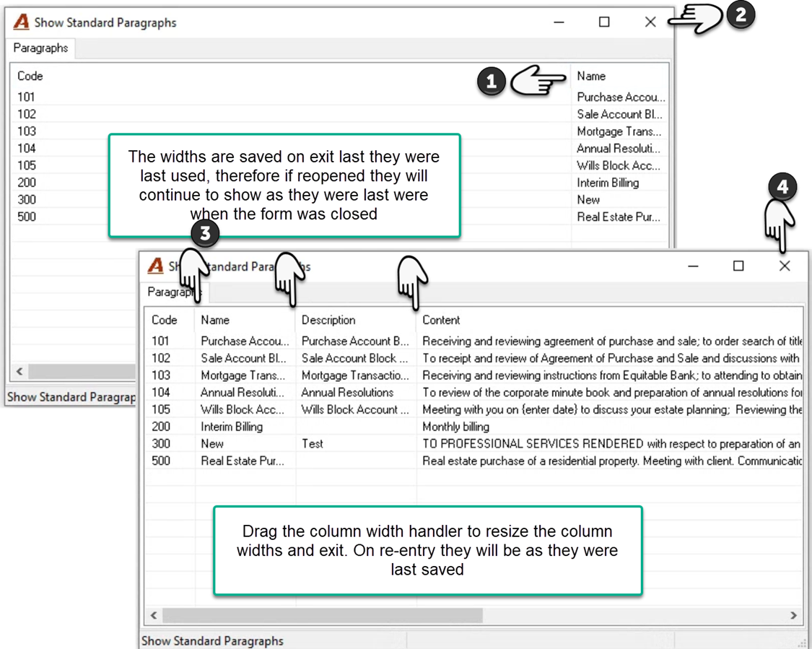Sort by the Code column in the front window
The image size is (812, 649).
(x=165, y=320)
